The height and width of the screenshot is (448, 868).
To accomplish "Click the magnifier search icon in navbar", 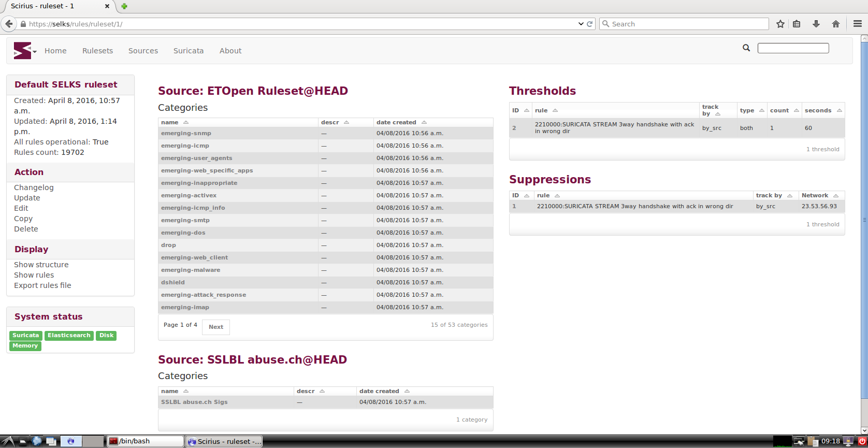I will point(746,48).
